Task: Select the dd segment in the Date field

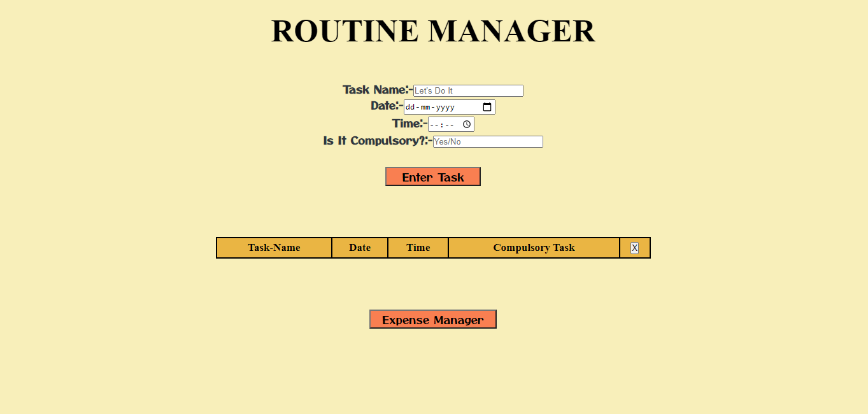Action: 411,106
